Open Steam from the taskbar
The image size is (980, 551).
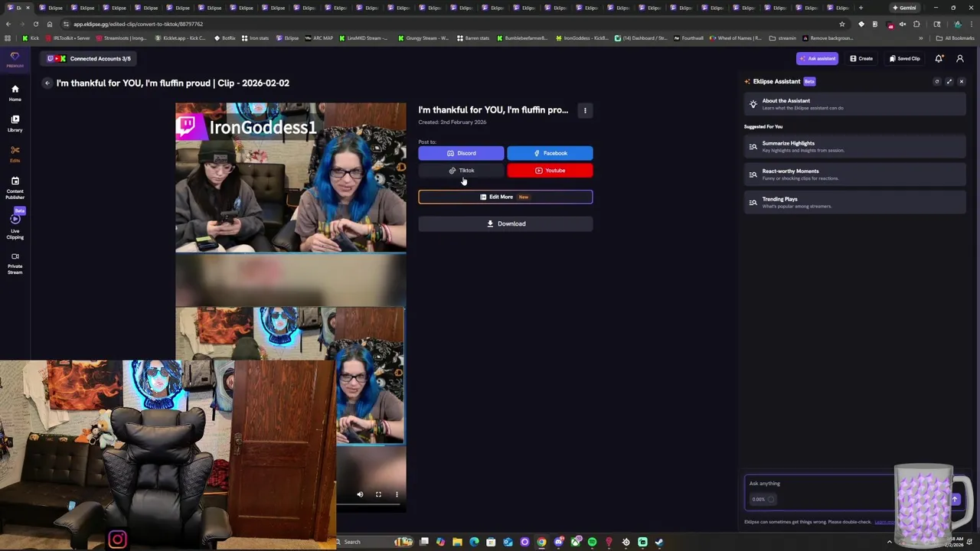click(659, 542)
